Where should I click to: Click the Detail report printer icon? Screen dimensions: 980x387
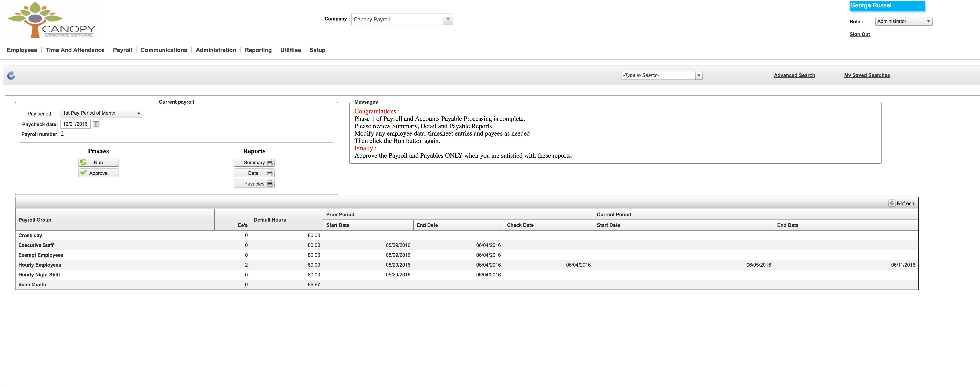(270, 173)
